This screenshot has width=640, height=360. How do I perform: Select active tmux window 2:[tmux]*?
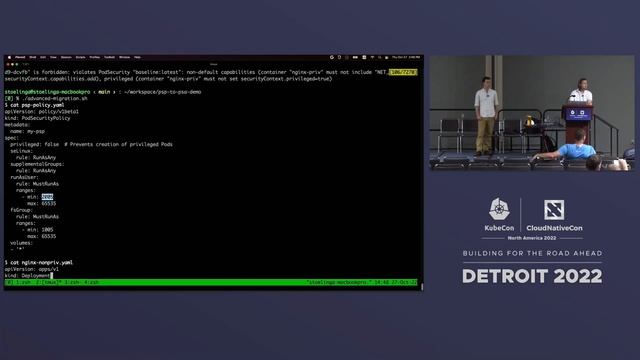click(49, 282)
